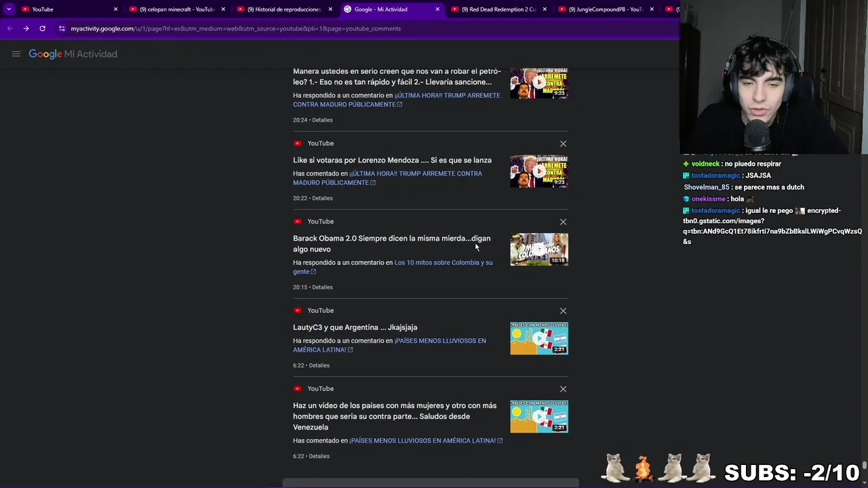View site information icon in address bar
Image resolution: width=868 pixels, height=488 pixels.
tap(62, 28)
